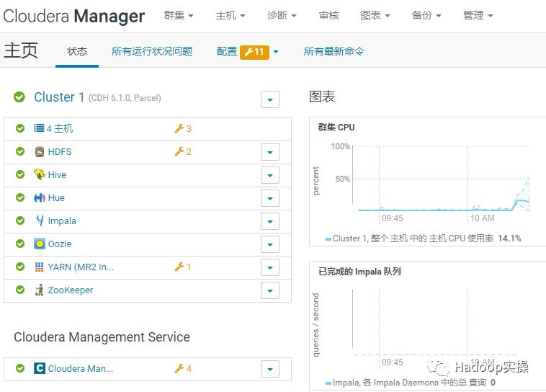546x392 pixels.
Task: Open YARN configuration wrench showing 1 issue
Action: (182, 267)
